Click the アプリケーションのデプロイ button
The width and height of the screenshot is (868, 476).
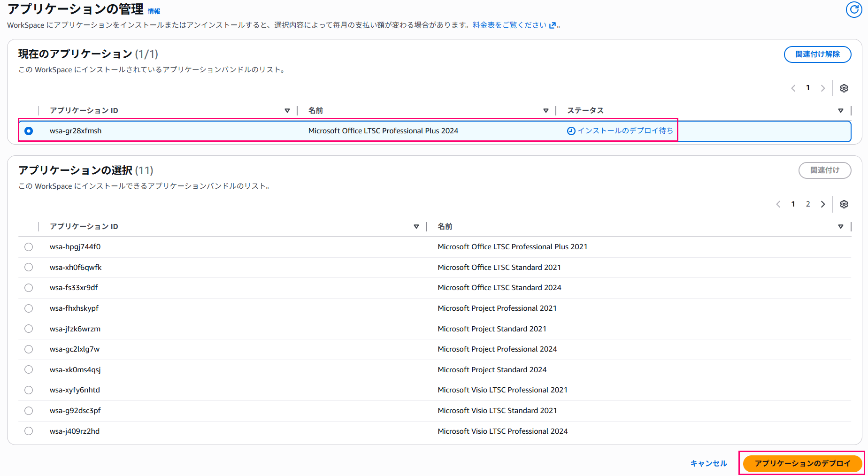point(802,463)
